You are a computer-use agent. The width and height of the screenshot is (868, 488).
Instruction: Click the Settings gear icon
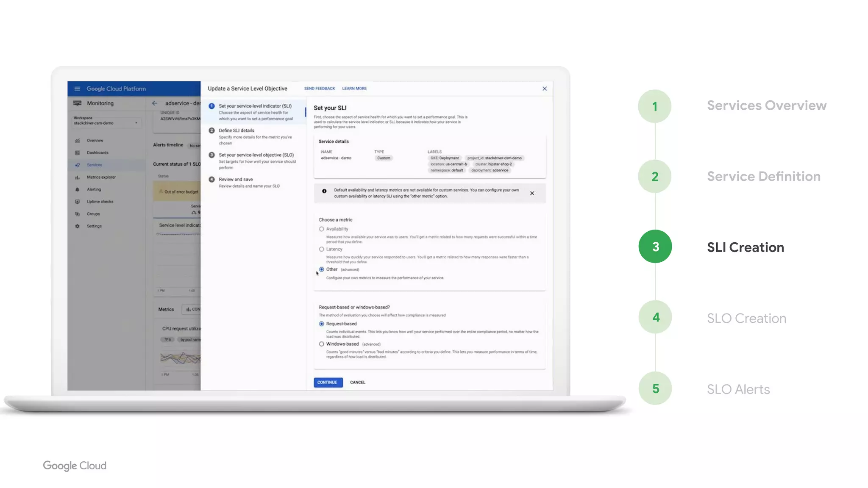pyautogui.click(x=77, y=226)
